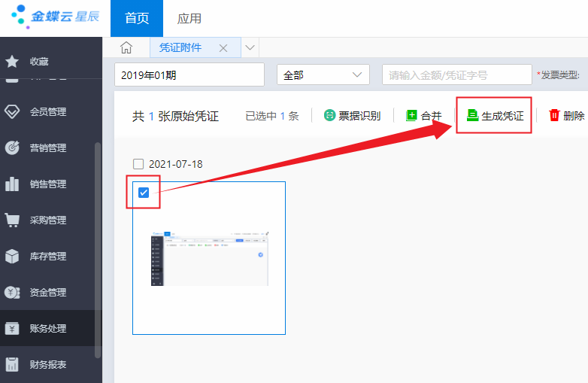Click the home icon tab

(126, 47)
